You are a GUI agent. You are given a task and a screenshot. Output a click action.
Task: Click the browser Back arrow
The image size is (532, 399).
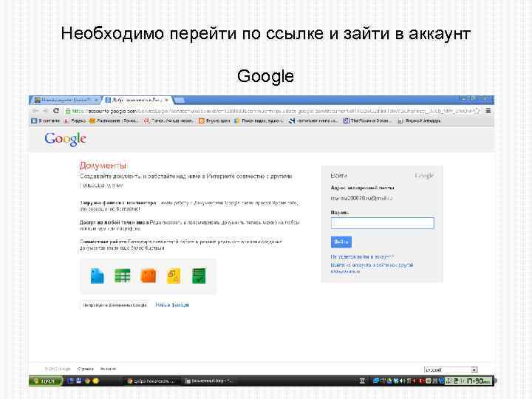(x=35, y=111)
